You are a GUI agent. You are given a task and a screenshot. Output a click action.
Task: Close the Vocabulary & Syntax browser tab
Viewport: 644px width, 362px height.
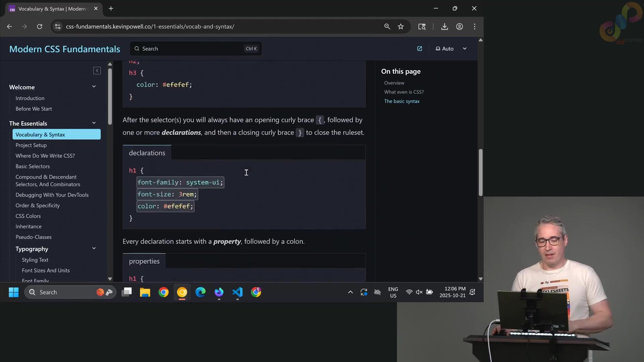click(x=96, y=9)
